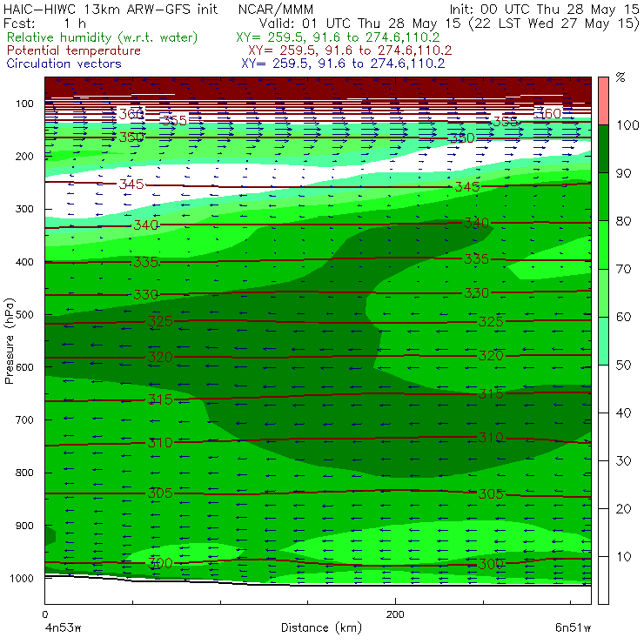Screen dimensions: 644x644
Task: Click the '30' color bar label
Action: 623,461
